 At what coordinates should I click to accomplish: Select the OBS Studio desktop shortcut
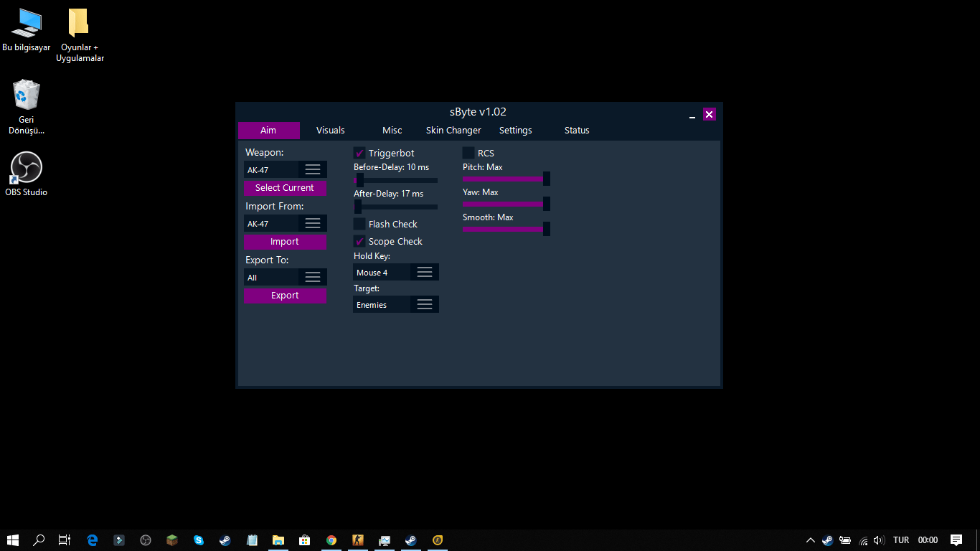27,174
